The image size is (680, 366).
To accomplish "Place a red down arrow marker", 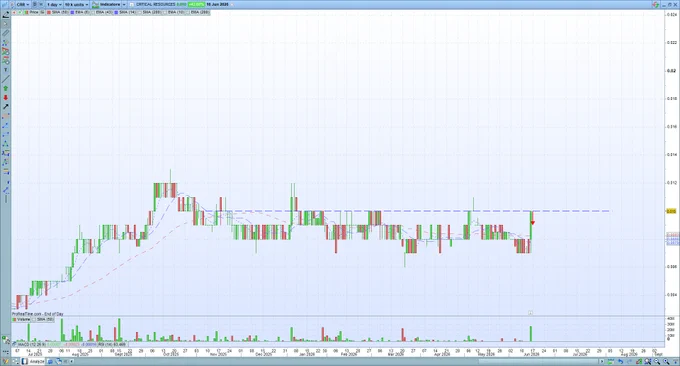I will tap(6, 98).
